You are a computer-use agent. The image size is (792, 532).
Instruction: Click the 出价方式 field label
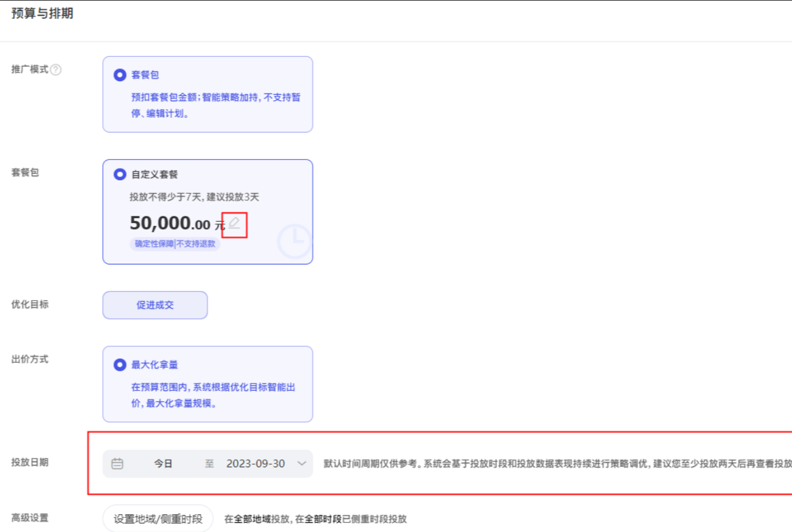point(30,359)
